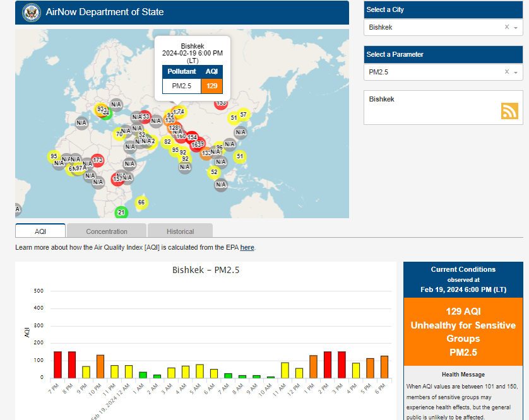
Task: Click the red 7 PM bar in chart
Action: [x=57, y=365]
